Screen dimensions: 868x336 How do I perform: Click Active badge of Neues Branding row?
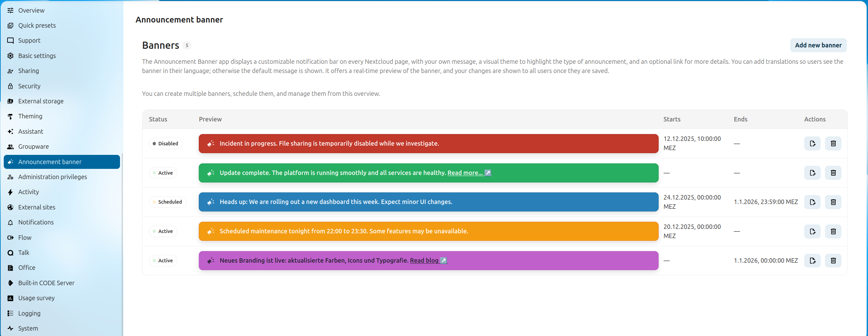click(x=163, y=261)
